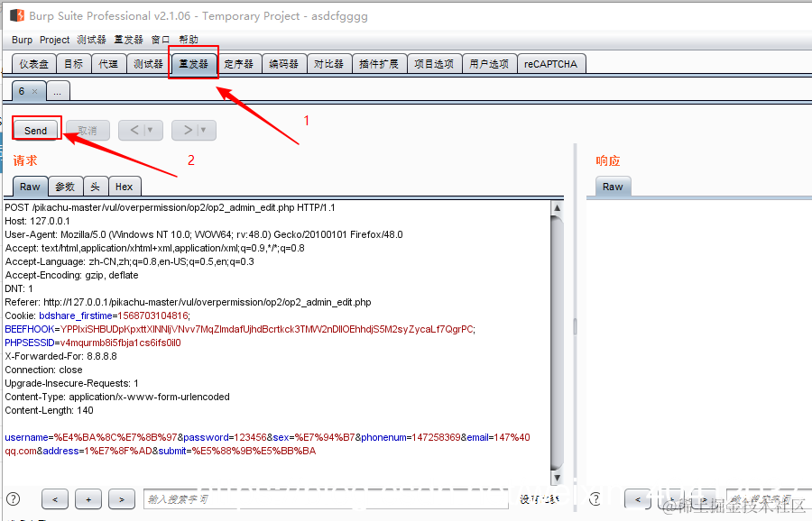Switch to the 定序器 tab
Viewport: 812px width, 521px height.
239,64
